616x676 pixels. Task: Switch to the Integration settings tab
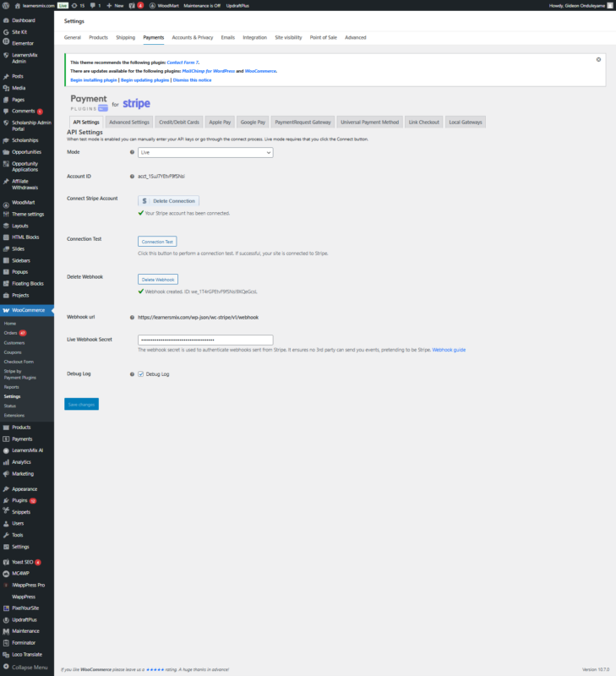(254, 37)
